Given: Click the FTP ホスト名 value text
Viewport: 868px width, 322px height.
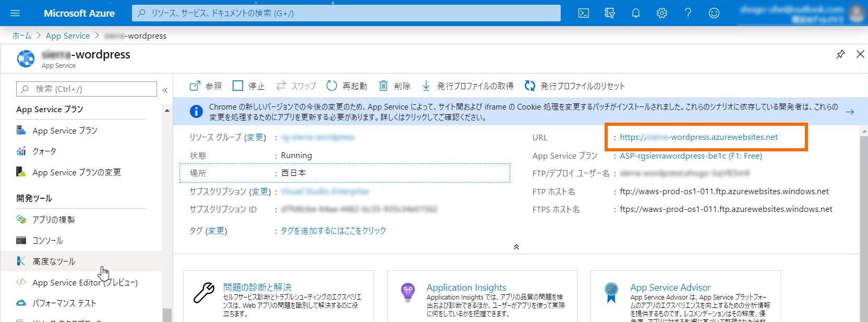Looking at the screenshot, I should (x=724, y=192).
